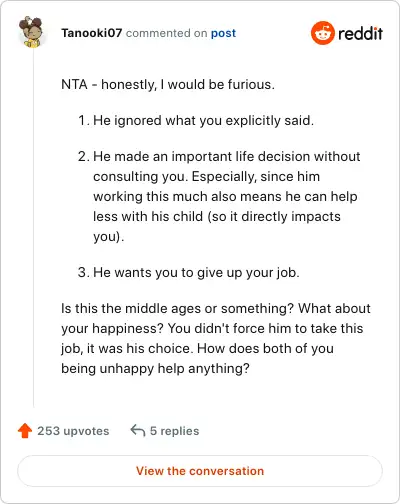Collapse the comment via the vertical thread line
Viewport: 400px width, 504px height.
tap(33, 228)
